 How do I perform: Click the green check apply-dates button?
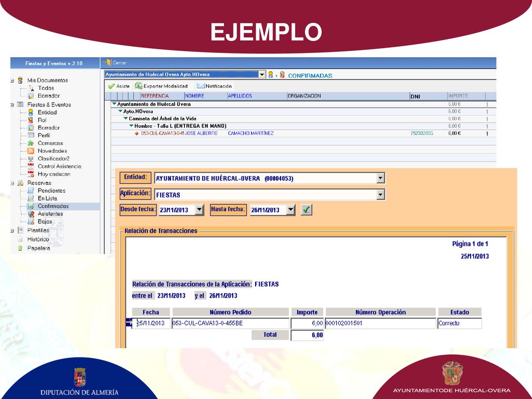307,210
